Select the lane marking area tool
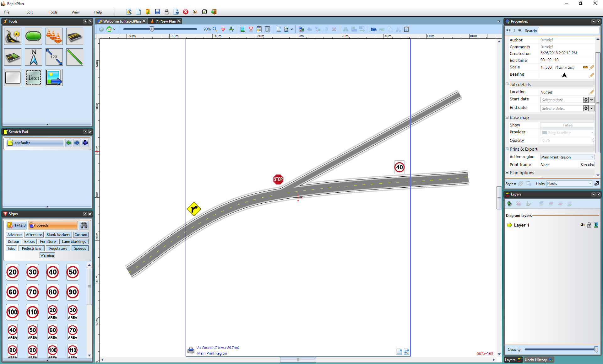The width and height of the screenshot is (603, 364). click(13, 57)
